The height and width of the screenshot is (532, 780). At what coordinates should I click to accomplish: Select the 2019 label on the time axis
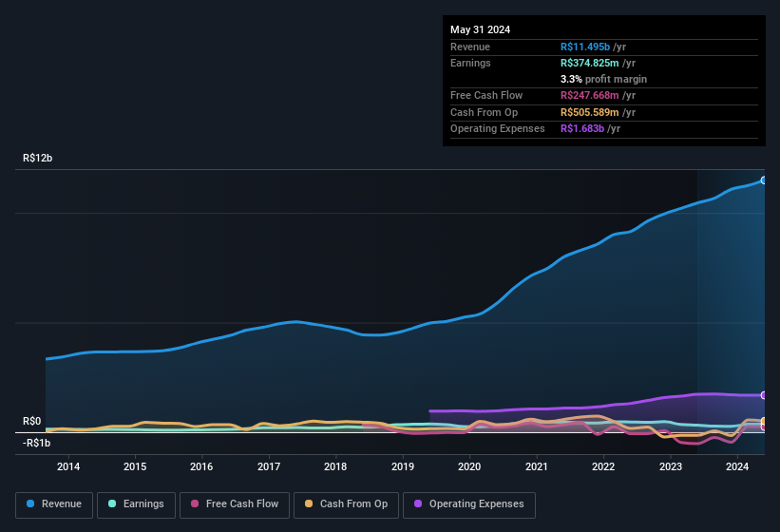point(403,466)
